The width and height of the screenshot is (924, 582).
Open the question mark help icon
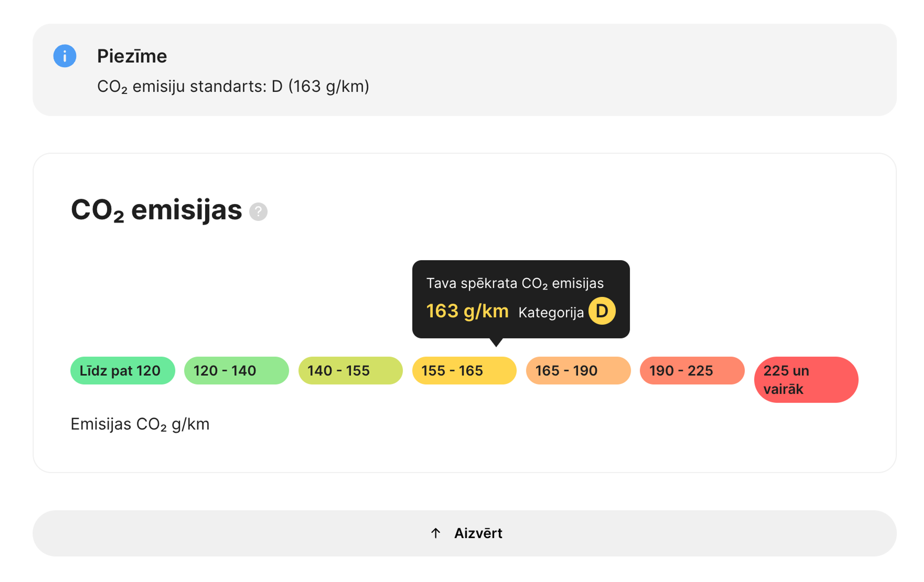tap(258, 211)
